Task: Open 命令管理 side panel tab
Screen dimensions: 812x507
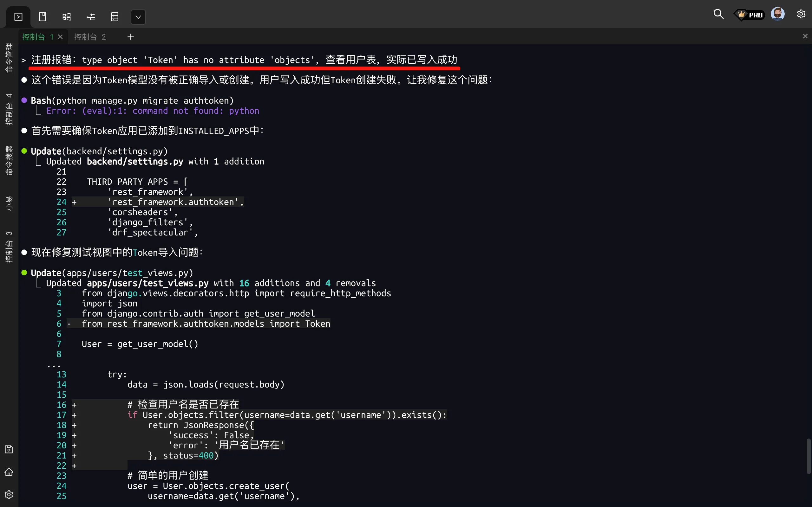Action: tap(9, 58)
